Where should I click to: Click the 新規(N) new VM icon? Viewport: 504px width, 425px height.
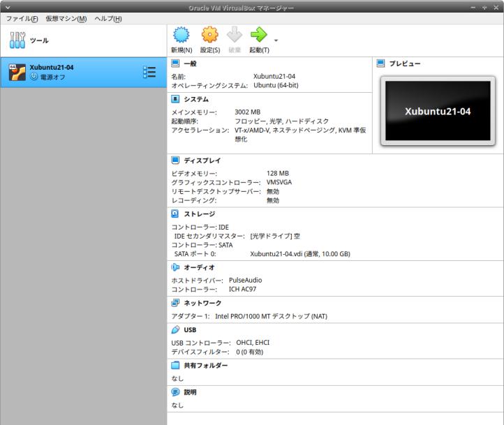coord(181,35)
